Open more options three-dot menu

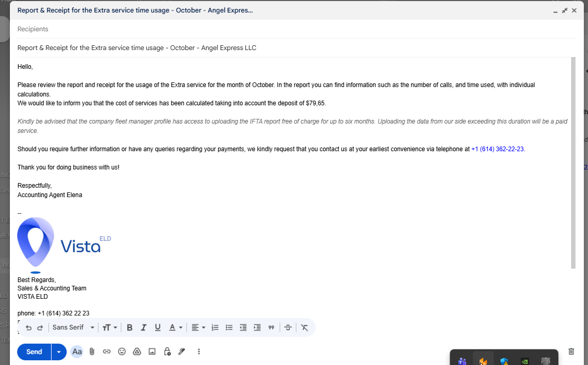[x=199, y=351]
